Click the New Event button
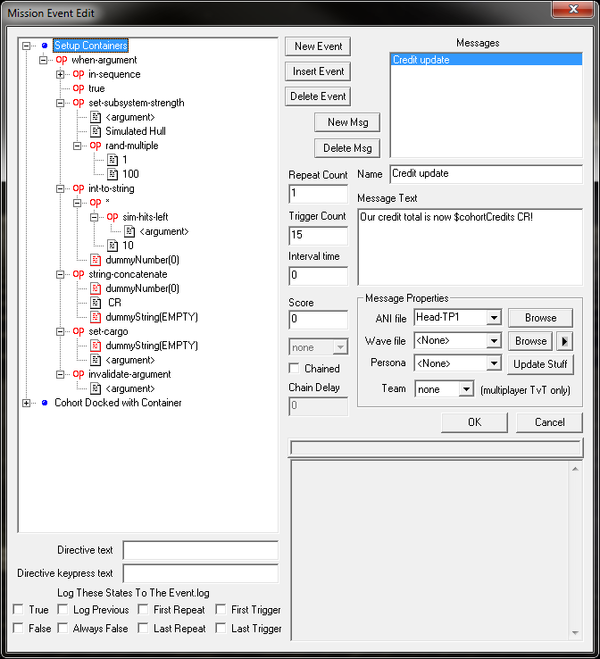600x659 pixels. coord(318,47)
